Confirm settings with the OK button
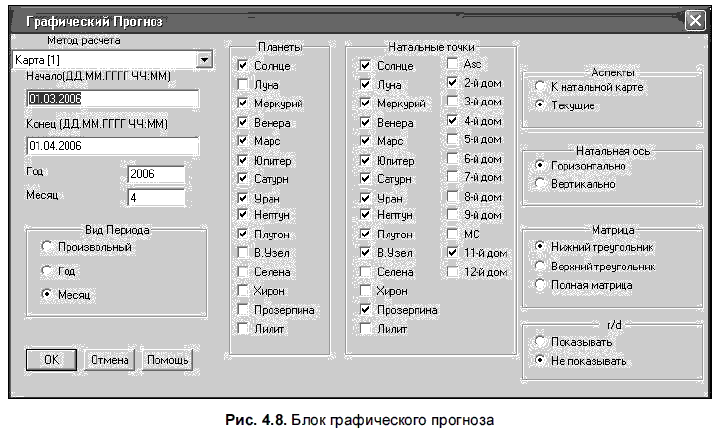The height and width of the screenshot is (435, 718). [51, 360]
